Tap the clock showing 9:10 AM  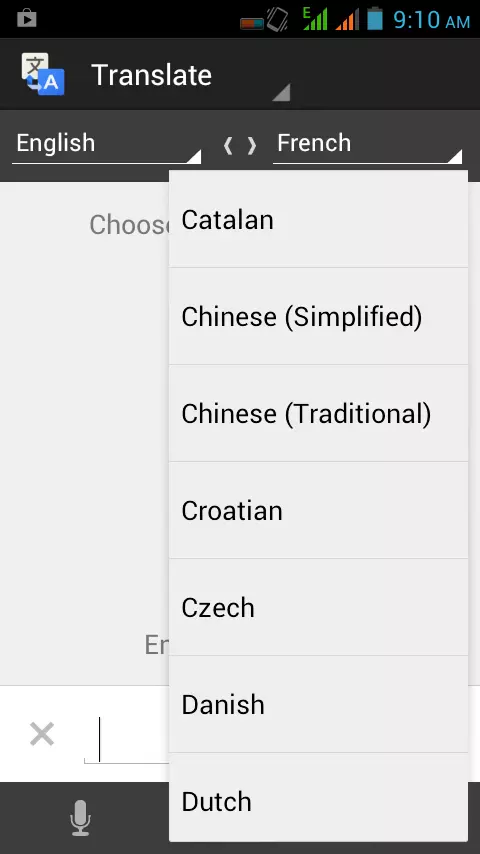pyautogui.click(x=432, y=20)
